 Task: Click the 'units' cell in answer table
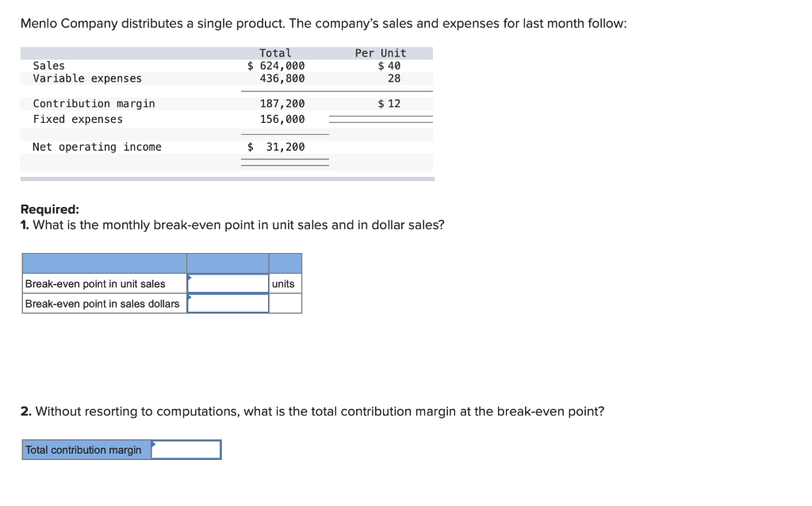coord(283,284)
